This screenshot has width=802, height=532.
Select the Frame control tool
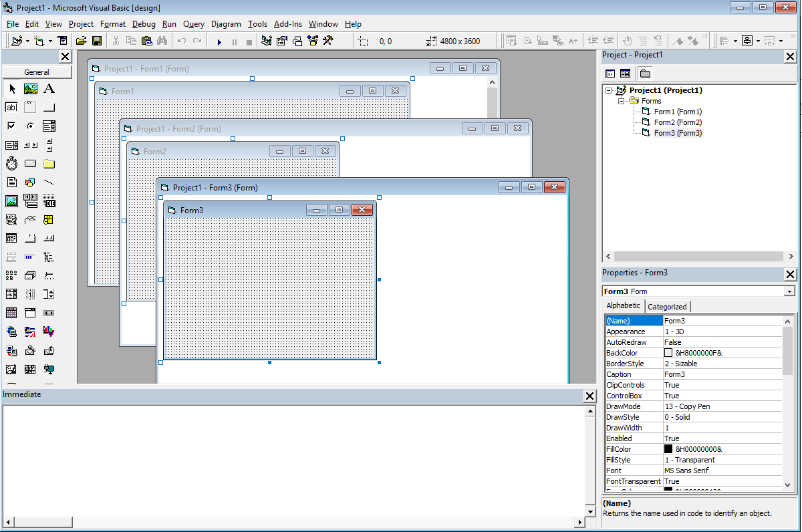pyautogui.click(x=31, y=108)
